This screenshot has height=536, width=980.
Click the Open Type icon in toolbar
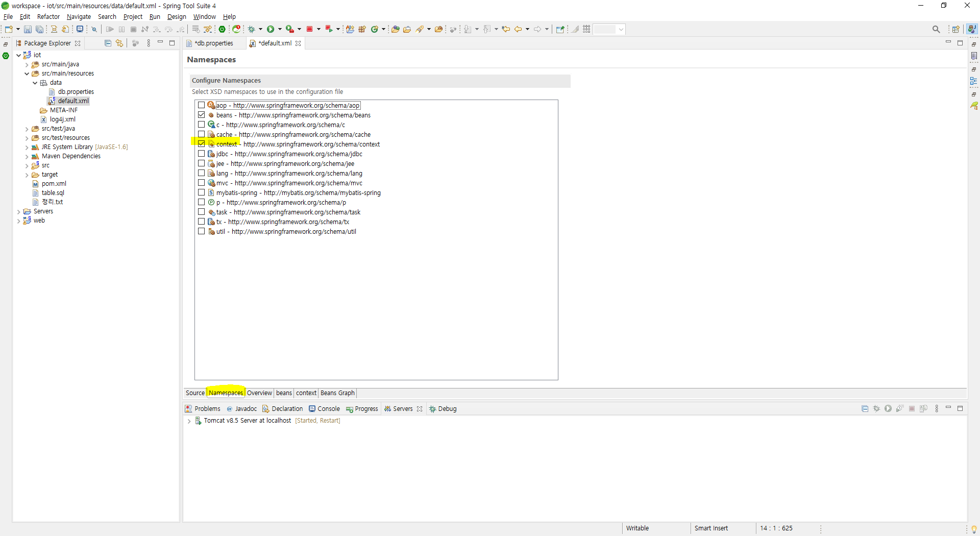pos(396,29)
